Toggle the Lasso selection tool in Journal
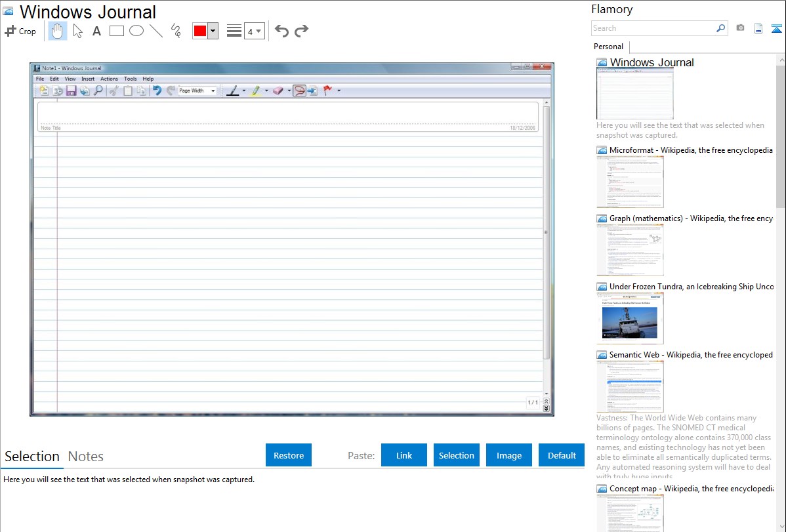Screen dimensions: 786x532 click(299, 91)
